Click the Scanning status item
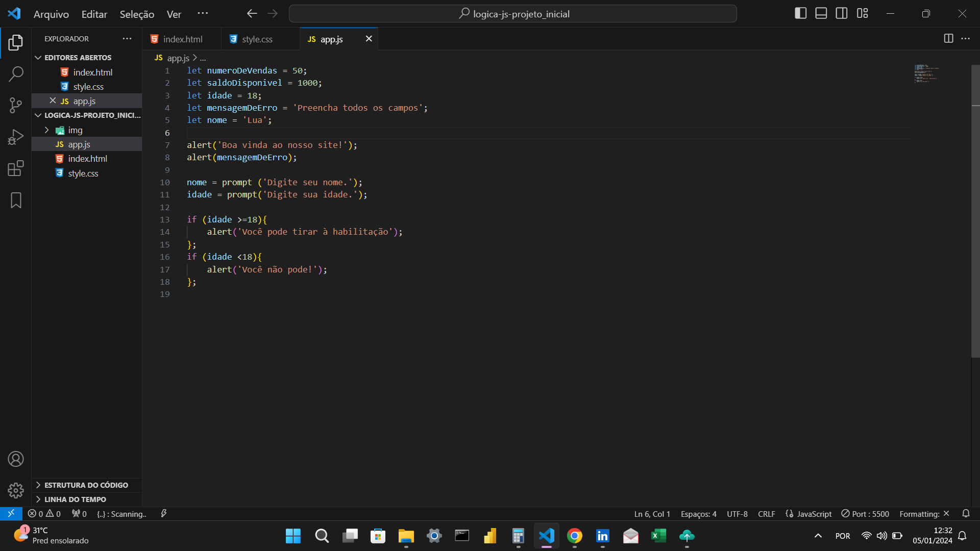 tap(121, 514)
